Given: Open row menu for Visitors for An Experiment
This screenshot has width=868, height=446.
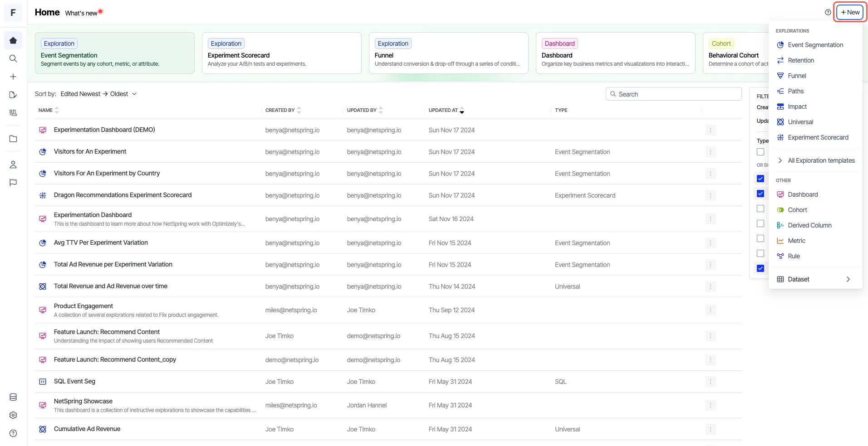Looking at the screenshot, I should pos(711,152).
